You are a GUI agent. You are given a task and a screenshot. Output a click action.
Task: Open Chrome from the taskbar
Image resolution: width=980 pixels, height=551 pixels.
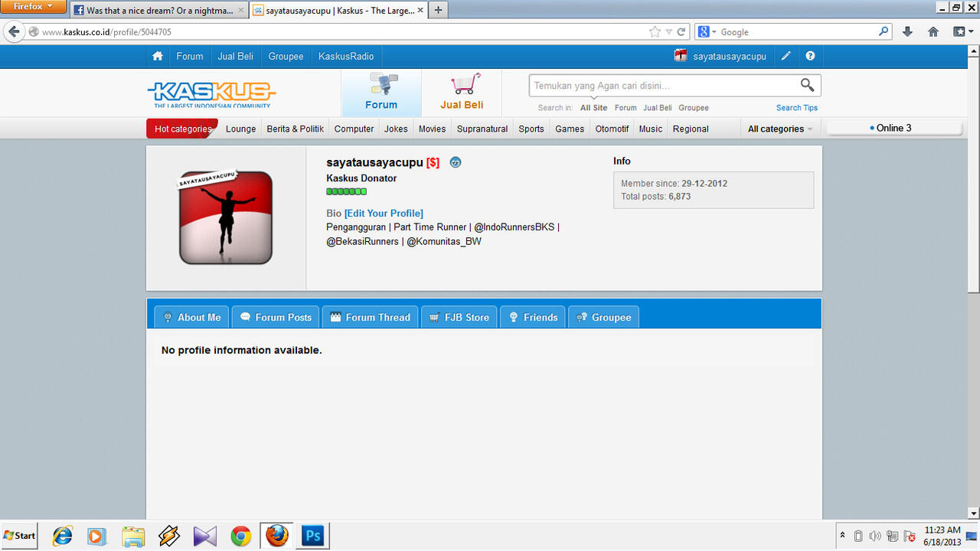(241, 536)
